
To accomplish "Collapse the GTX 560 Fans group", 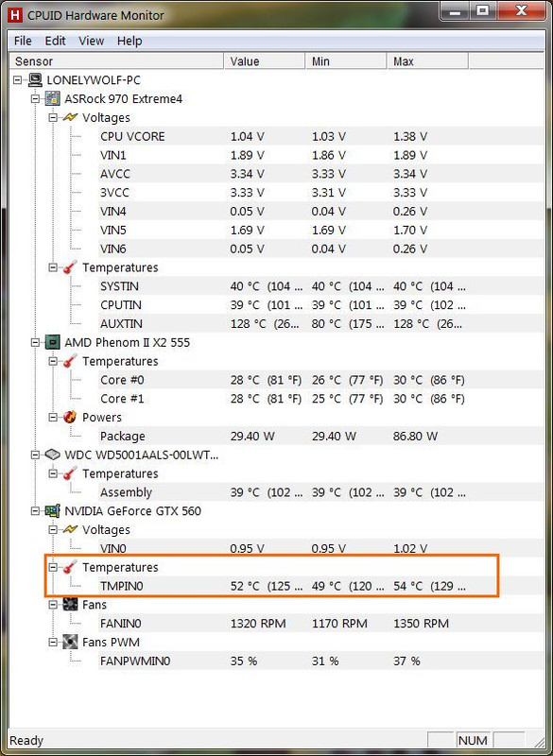I will click(53, 605).
